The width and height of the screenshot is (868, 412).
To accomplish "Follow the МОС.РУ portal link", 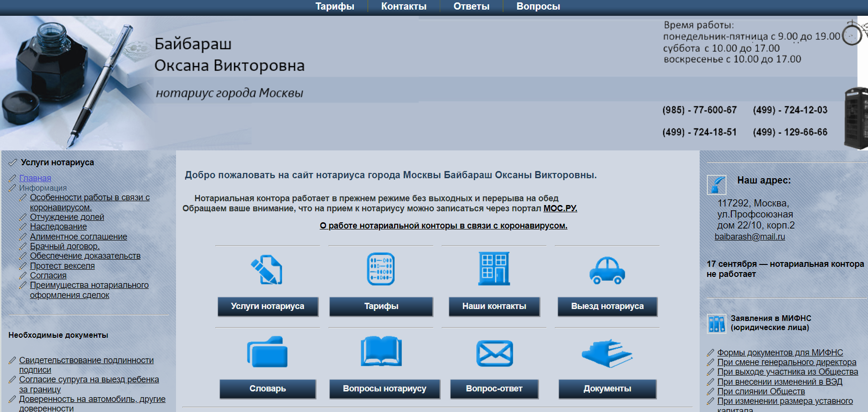I will (x=560, y=208).
